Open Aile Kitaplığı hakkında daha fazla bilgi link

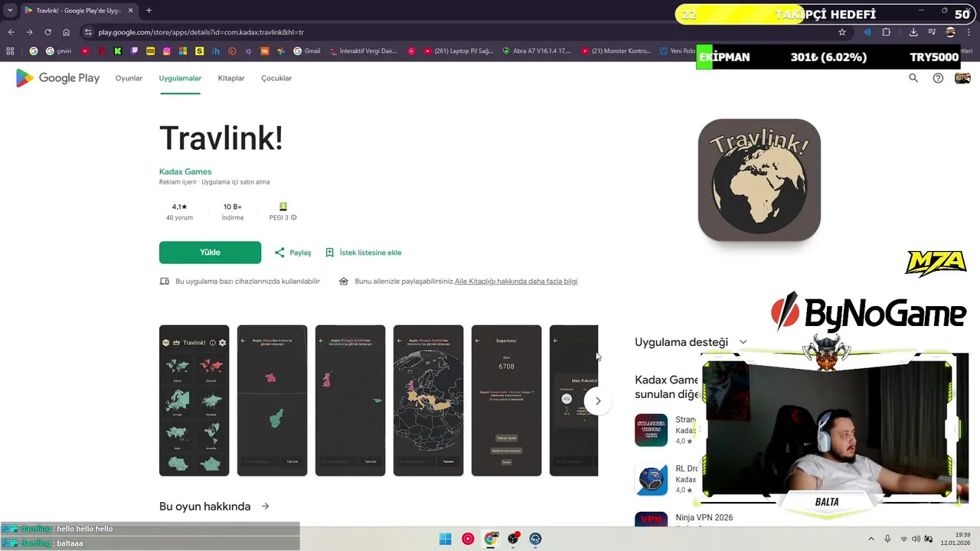pyautogui.click(x=516, y=282)
